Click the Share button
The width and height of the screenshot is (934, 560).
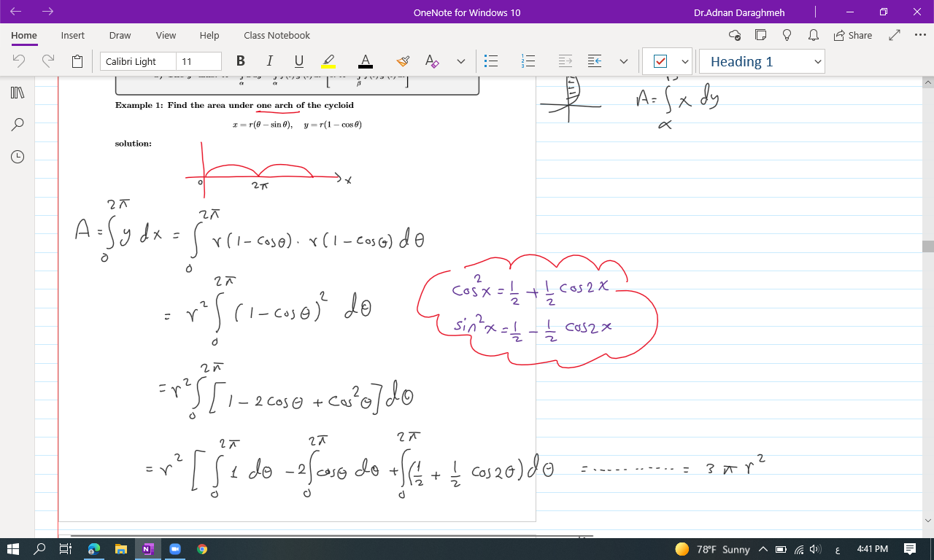(852, 35)
